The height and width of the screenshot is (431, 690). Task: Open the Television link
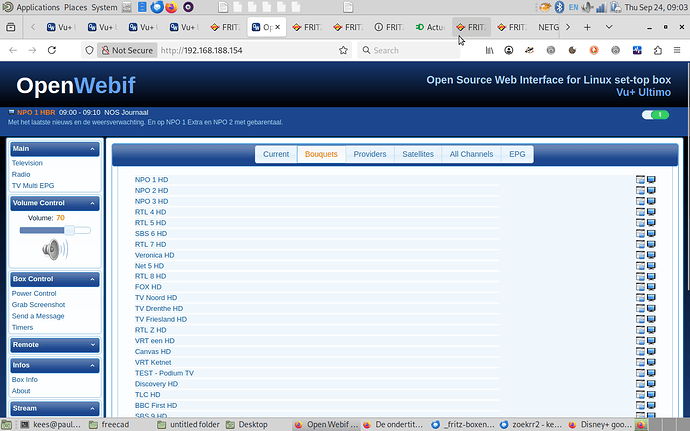pos(27,163)
